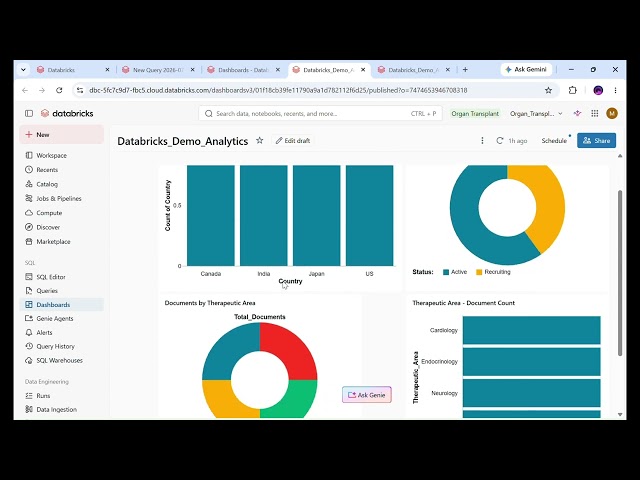The height and width of the screenshot is (480, 640).
Task: Click the Databricks_Demo_Analytics title
Action: pos(182,141)
